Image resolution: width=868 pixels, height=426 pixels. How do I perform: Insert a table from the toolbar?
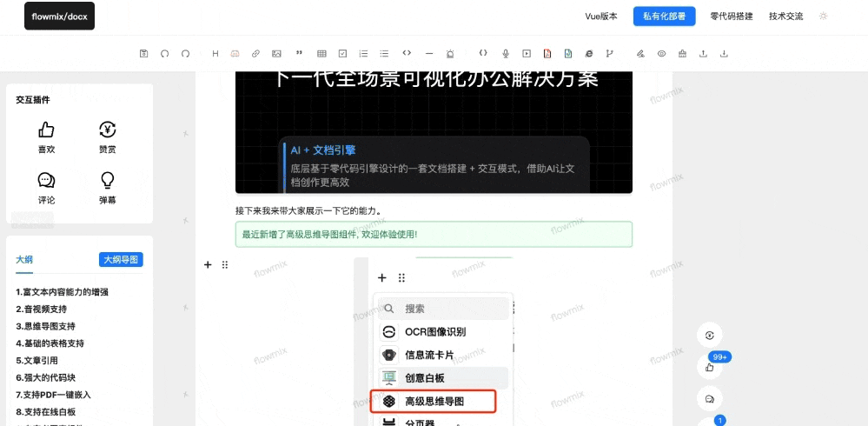coord(321,54)
